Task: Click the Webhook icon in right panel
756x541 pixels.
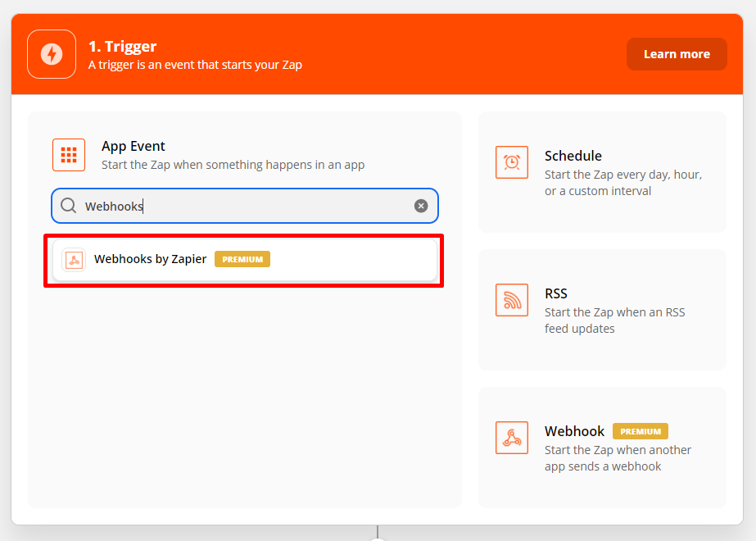Action: [512, 438]
